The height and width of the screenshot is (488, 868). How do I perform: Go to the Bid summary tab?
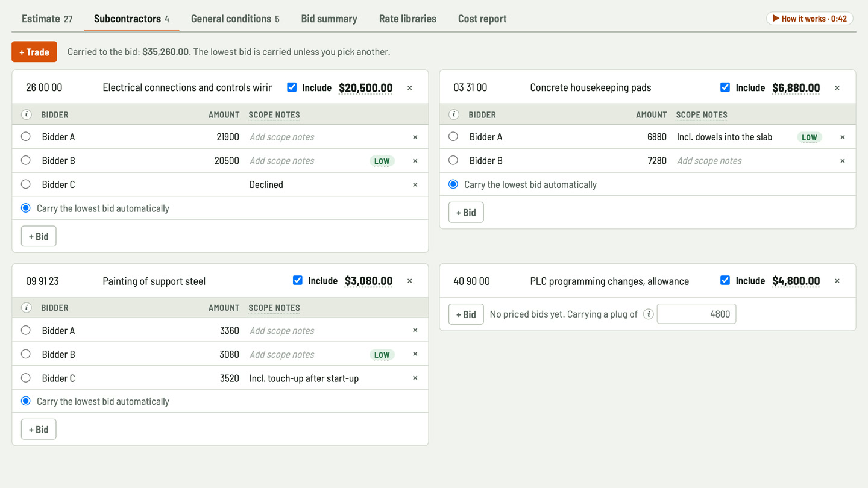[x=329, y=19]
